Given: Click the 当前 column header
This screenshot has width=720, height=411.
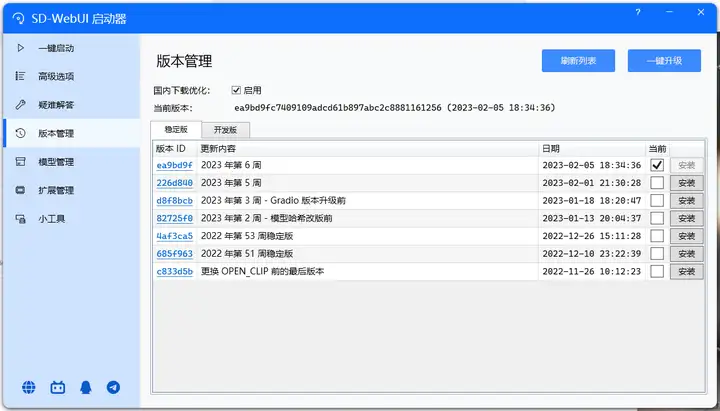Looking at the screenshot, I should [657, 148].
